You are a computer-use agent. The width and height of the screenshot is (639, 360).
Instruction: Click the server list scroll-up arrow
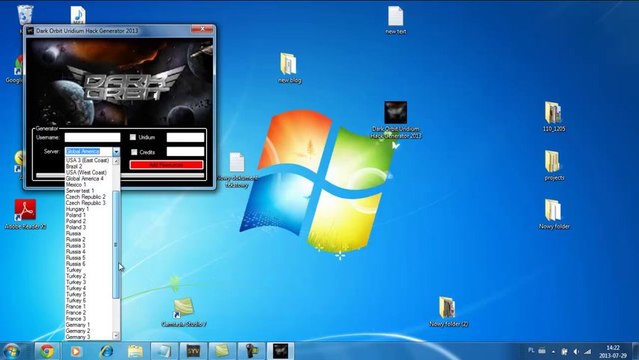click(x=116, y=161)
